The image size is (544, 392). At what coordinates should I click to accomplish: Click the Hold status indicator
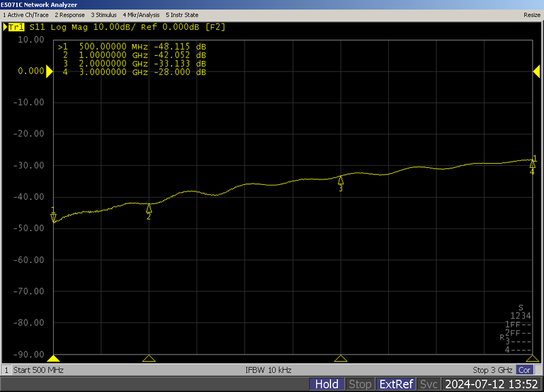click(x=326, y=385)
